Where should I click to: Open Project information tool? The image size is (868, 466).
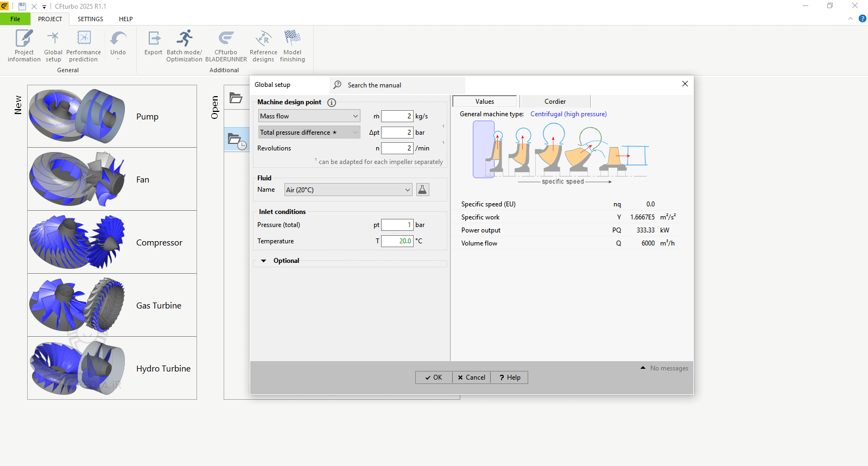[24, 46]
